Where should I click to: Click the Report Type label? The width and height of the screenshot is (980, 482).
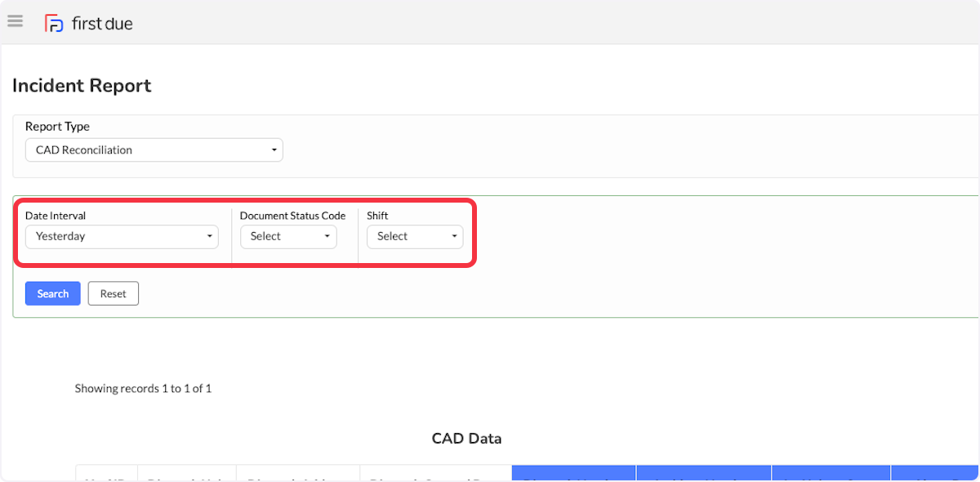pyautogui.click(x=57, y=127)
